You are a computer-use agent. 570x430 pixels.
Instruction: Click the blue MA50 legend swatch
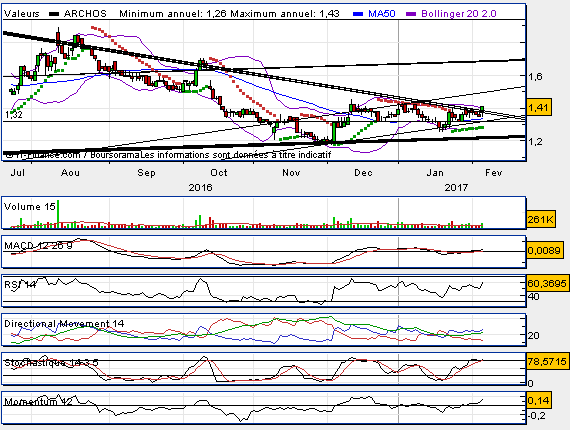[x=358, y=14]
